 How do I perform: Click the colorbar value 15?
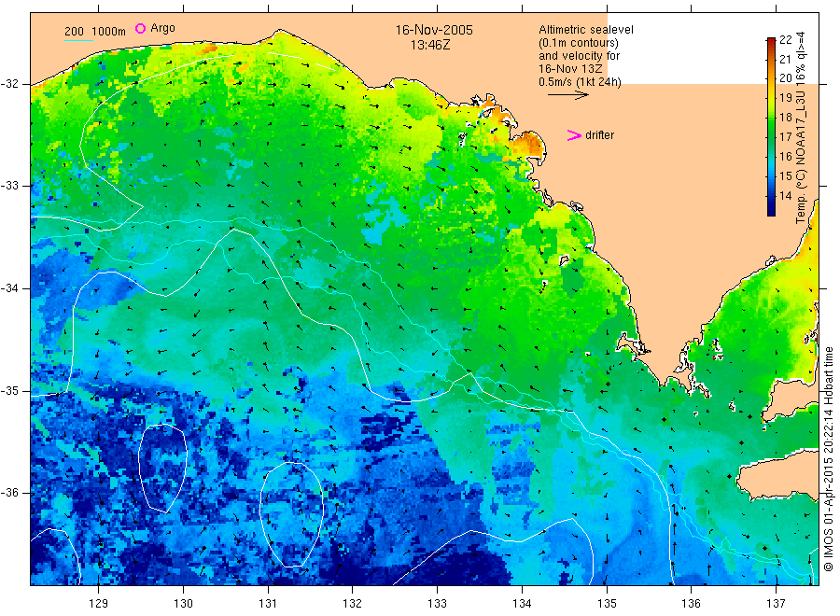coord(785,175)
